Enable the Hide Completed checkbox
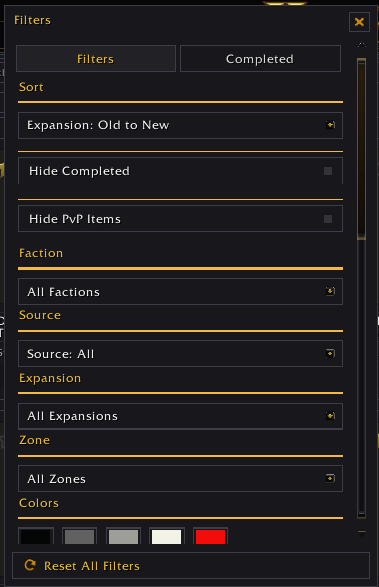Screen dimensions: 379x587 328,171
